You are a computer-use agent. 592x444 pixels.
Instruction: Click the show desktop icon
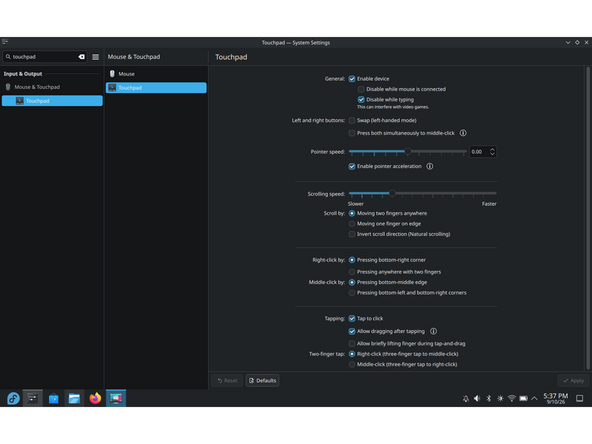tap(580, 399)
